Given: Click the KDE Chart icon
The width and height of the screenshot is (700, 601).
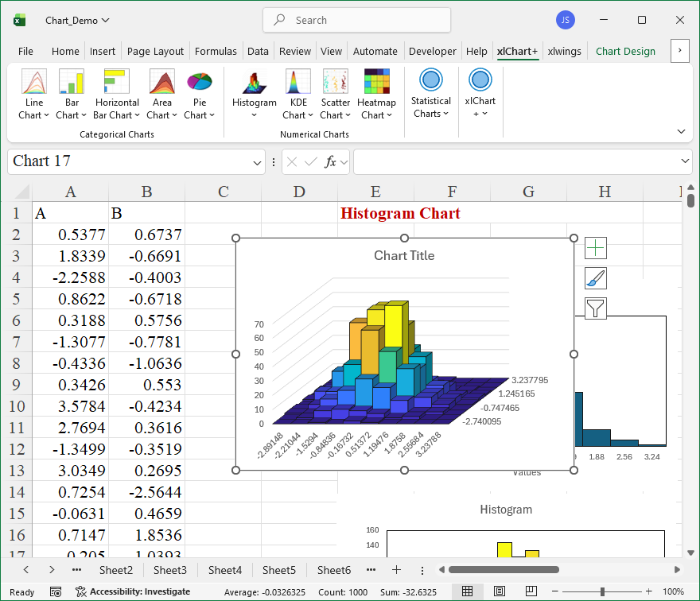Looking at the screenshot, I should point(298,82).
